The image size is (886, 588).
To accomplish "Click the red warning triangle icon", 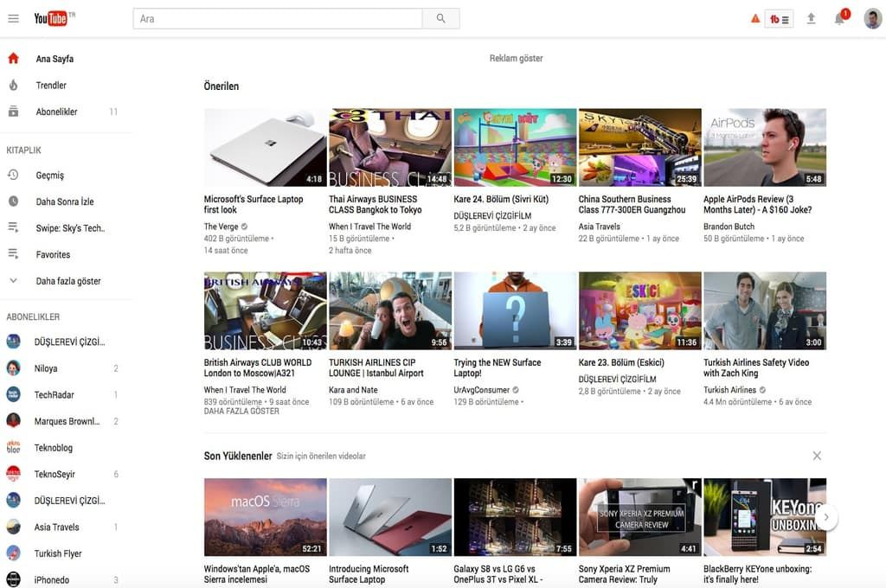I will [x=755, y=18].
